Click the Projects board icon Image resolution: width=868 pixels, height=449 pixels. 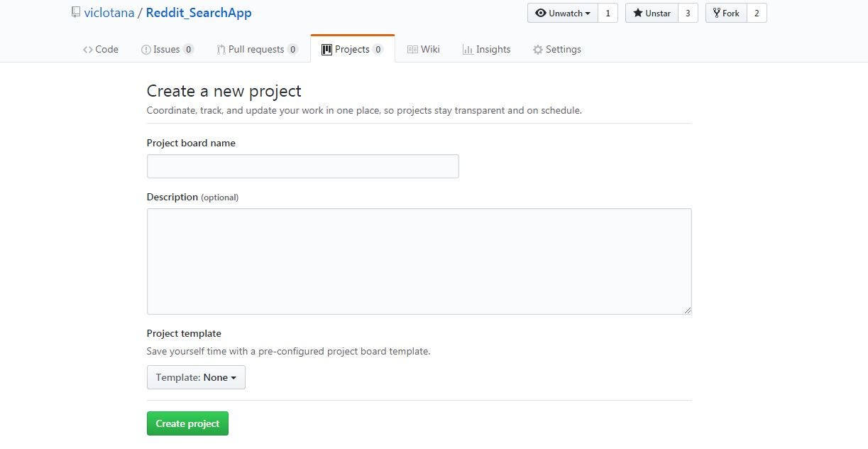pyautogui.click(x=326, y=49)
